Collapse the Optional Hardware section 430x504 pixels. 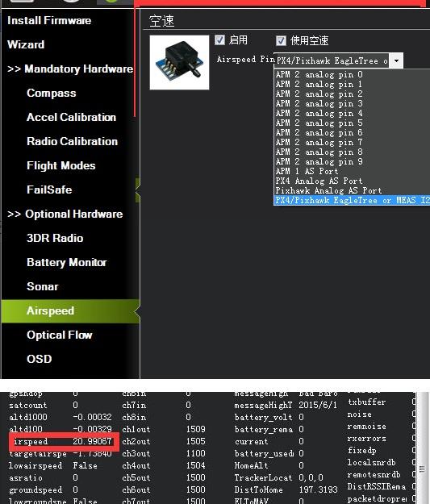[x=65, y=214]
